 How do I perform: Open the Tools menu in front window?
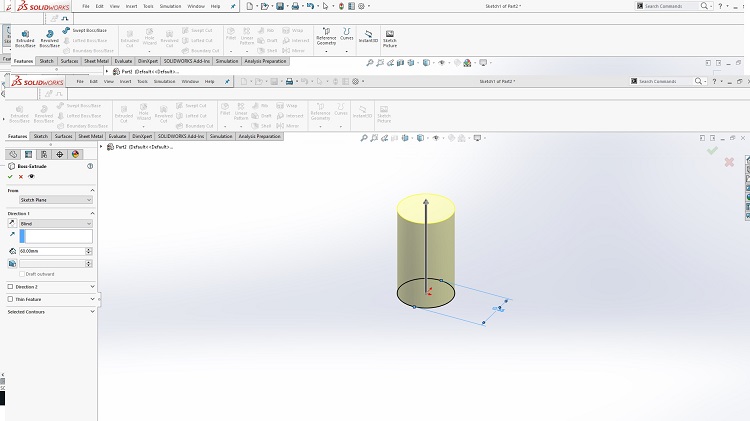pos(143,81)
